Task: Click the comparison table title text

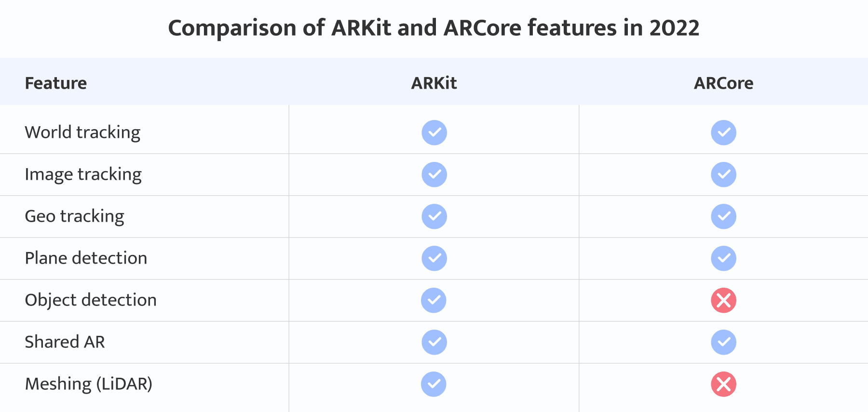Action: (434, 28)
